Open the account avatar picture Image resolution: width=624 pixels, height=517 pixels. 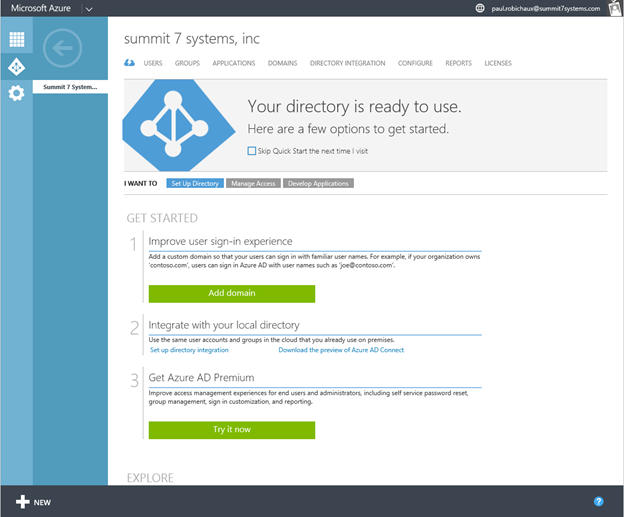[616, 8]
